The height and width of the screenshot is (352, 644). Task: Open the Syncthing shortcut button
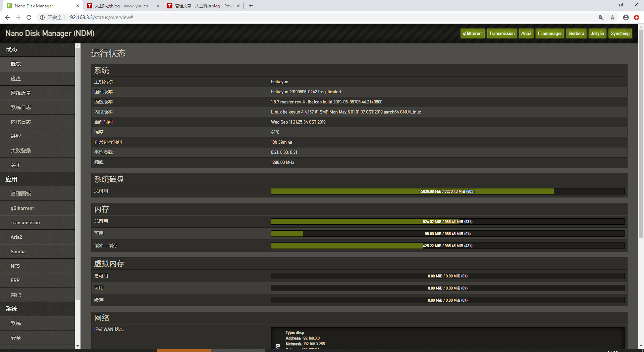(x=620, y=33)
